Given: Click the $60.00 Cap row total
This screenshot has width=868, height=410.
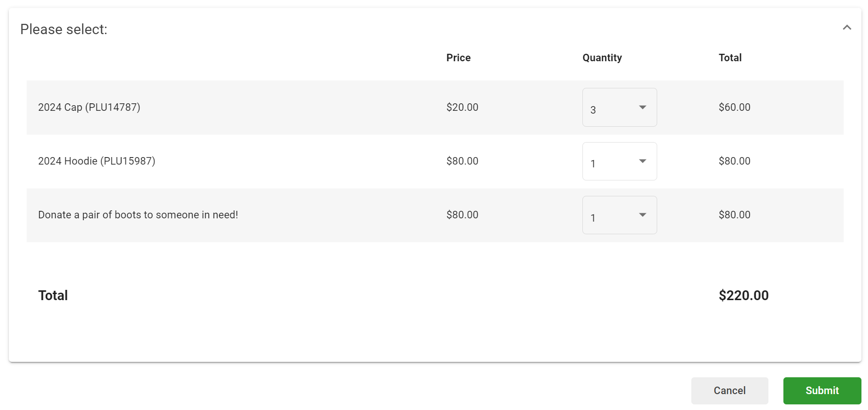Looking at the screenshot, I should (x=734, y=107).
